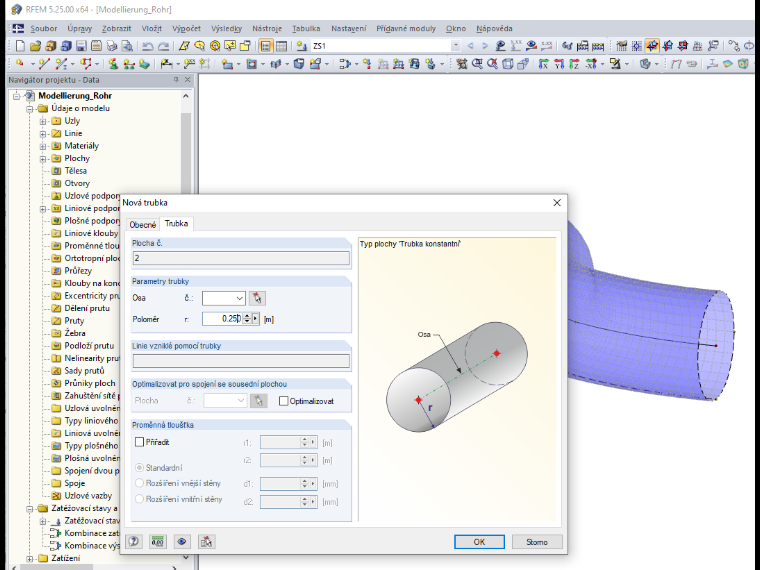
Task: Toggle the project navigator display icon
Action: click(266, 46)
